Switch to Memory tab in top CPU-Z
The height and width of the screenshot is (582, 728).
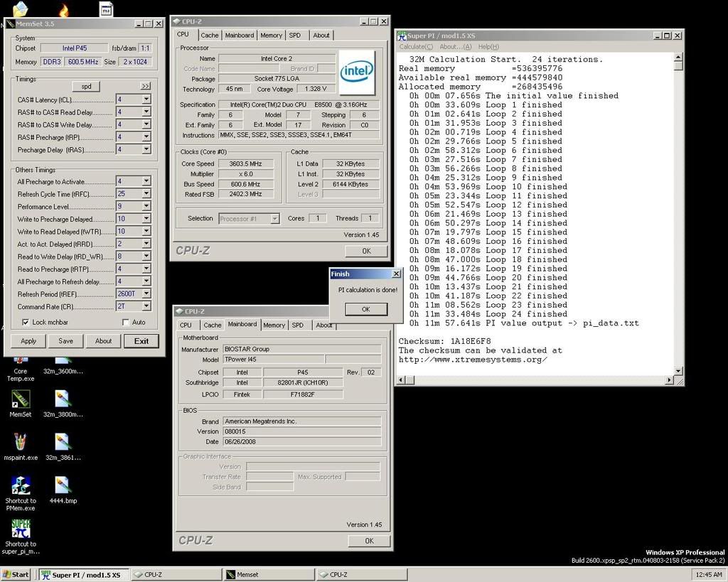[271, 36]
